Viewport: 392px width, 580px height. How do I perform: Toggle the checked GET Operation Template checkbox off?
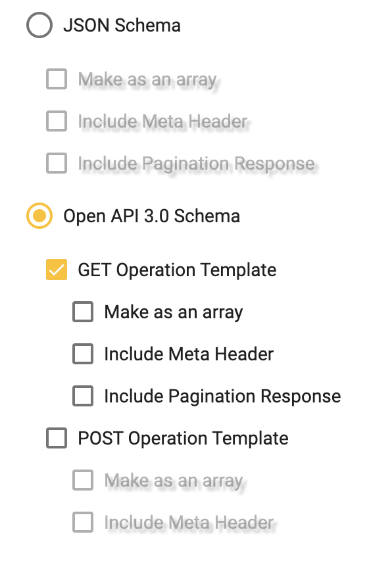(57, 270)
